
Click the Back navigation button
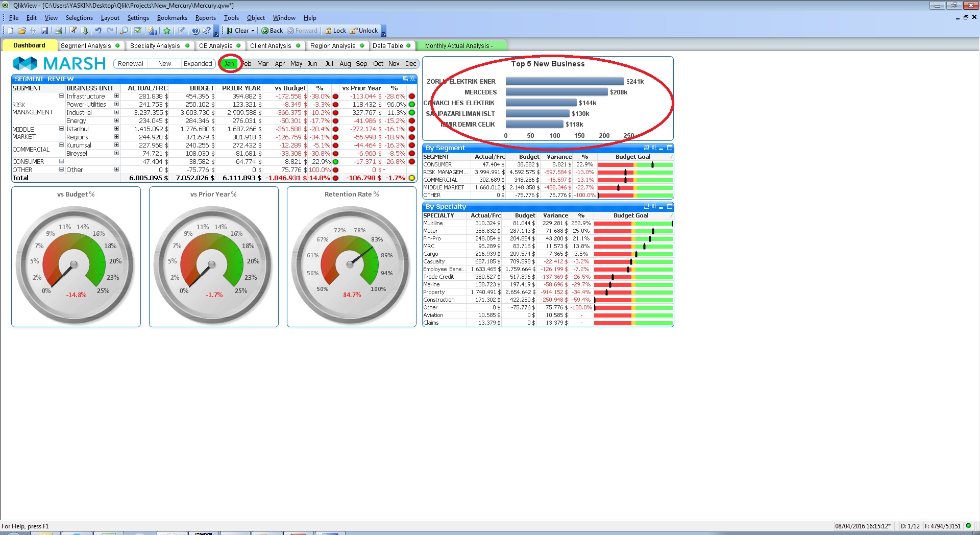pyautogui.click(x=272, y=31)
